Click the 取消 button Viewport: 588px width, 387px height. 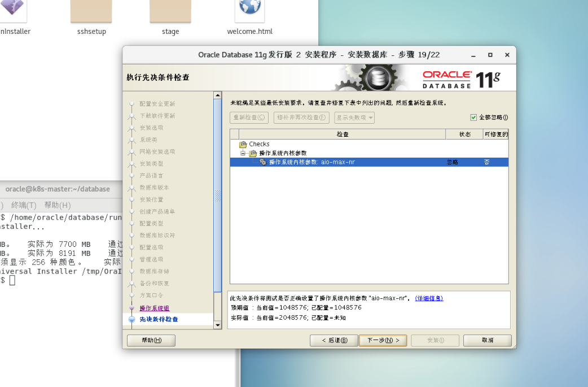pyautogui.click(x=488, y=341)
